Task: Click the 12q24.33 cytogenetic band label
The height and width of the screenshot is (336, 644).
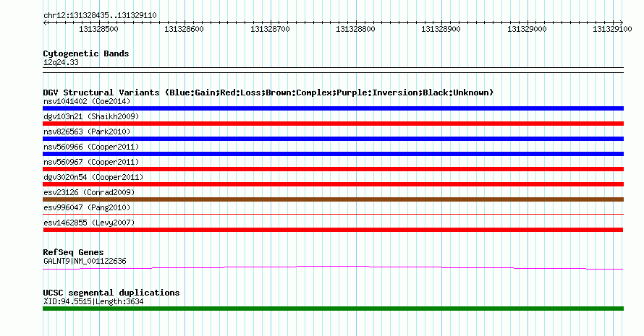Action: (61, 62)
